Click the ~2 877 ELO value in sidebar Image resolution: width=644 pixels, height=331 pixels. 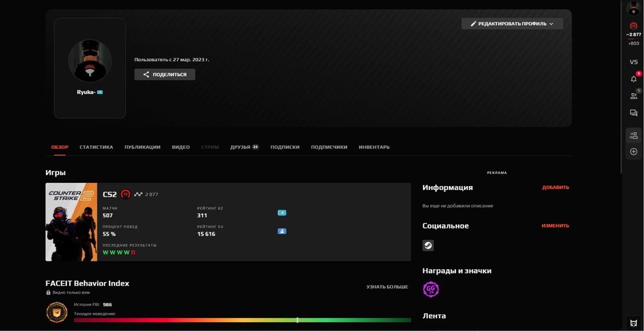tap(634, 35)
